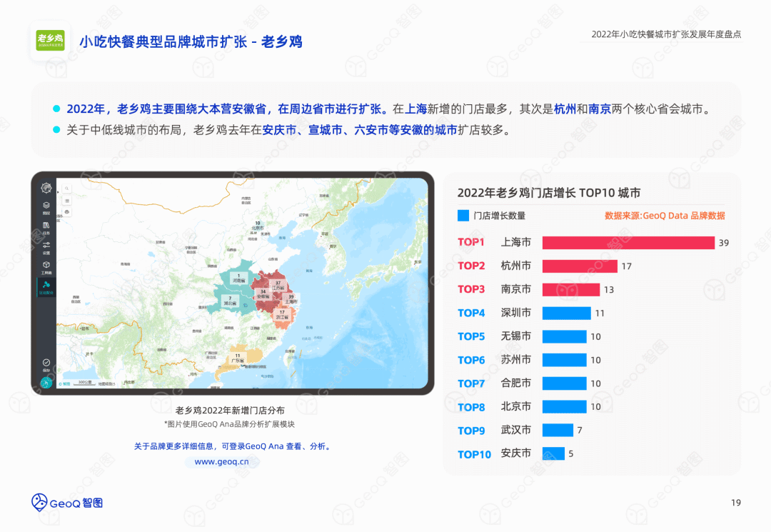Click the red 南京市 bar valued 13
This screenshot has width=771, height=532.
(571, 290)
